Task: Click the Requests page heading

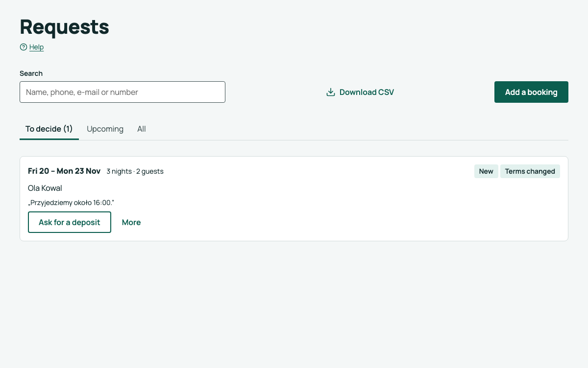Action: tap(64, 26)
